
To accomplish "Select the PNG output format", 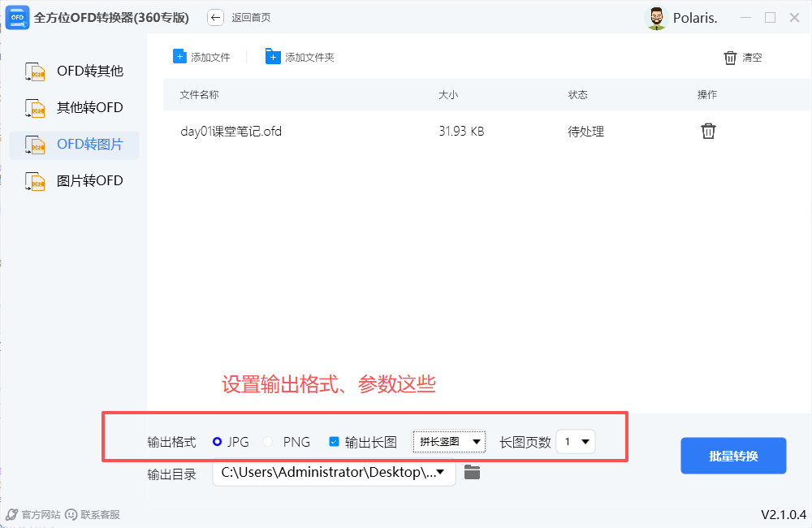I will tap(268, 441).
